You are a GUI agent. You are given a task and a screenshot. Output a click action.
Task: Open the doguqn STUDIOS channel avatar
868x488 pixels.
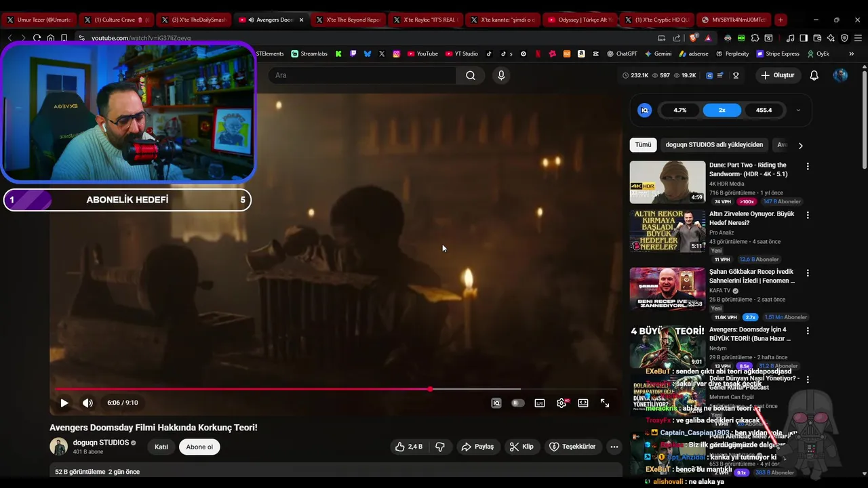[x=59, y=447]
